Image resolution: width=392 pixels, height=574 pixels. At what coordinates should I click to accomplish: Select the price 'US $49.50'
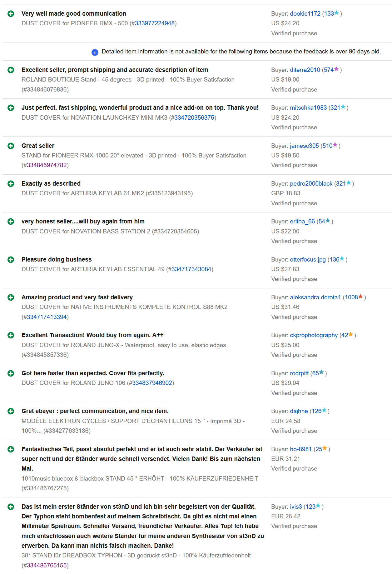(285, 156)
